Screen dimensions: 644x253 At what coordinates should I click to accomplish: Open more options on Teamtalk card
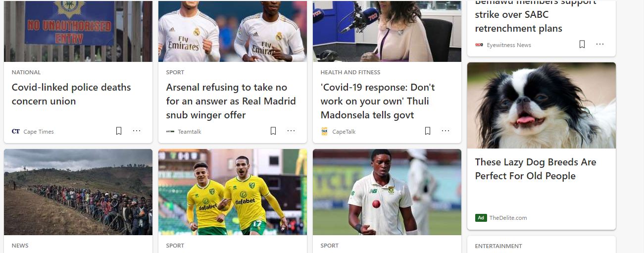291,131
